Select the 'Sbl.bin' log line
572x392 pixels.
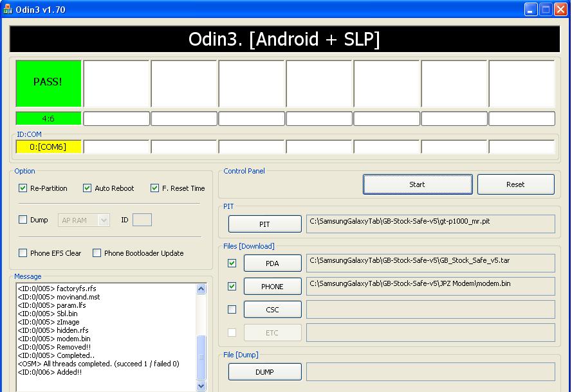tap(48, 314)
